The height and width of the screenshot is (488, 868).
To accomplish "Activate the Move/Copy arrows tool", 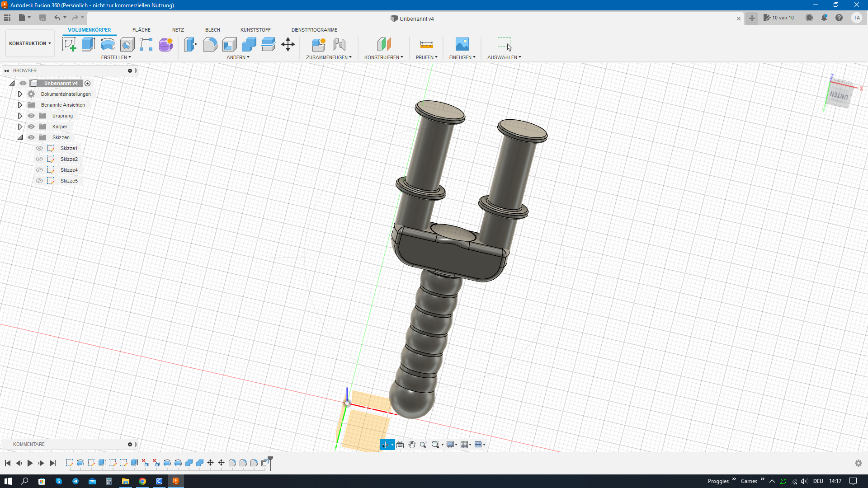I will [x=288, y=44].
